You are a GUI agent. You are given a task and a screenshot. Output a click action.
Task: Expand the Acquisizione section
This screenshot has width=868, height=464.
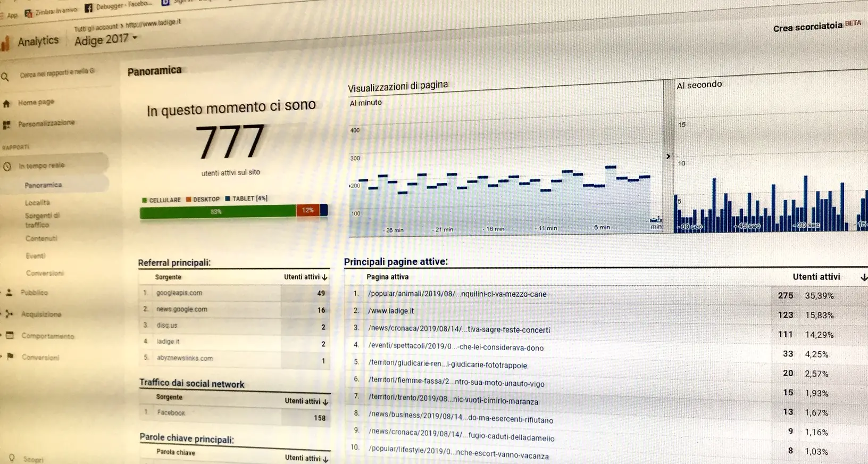coord(41,314)
